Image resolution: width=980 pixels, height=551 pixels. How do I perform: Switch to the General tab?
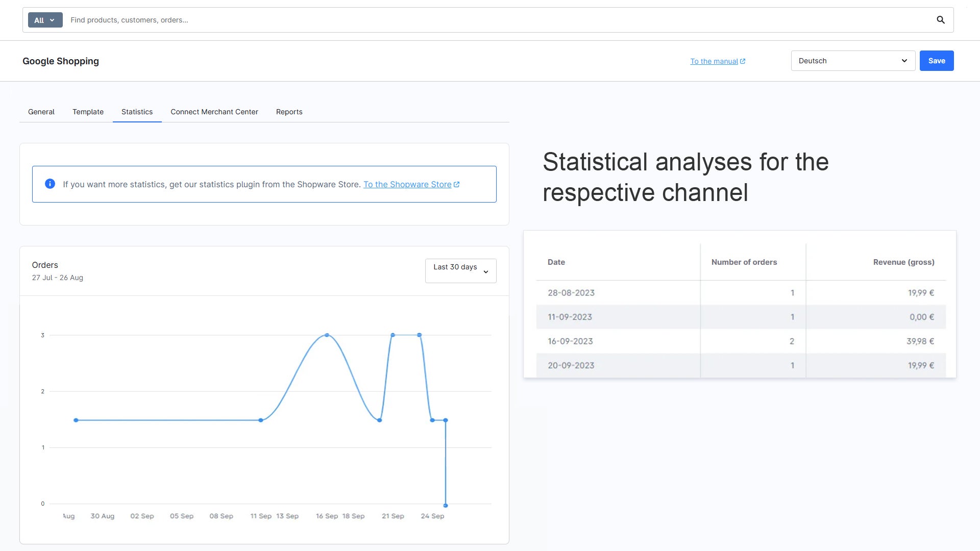41,112
